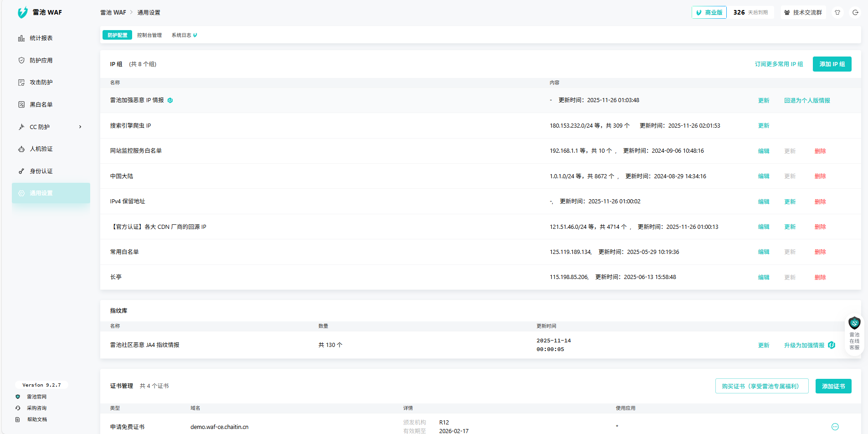Update the 搜索引擎爬虫 IP group
The height and width of the screenshot is (434, 868).
pos(764,126)
